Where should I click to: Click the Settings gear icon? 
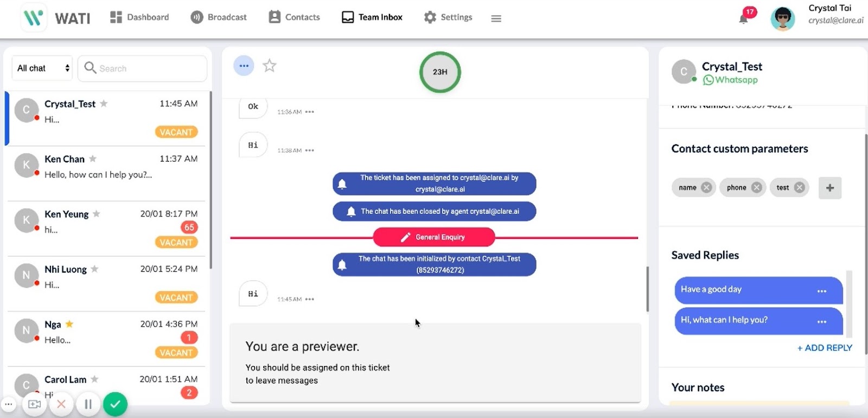pyautogui.click(x=430, y=17)
